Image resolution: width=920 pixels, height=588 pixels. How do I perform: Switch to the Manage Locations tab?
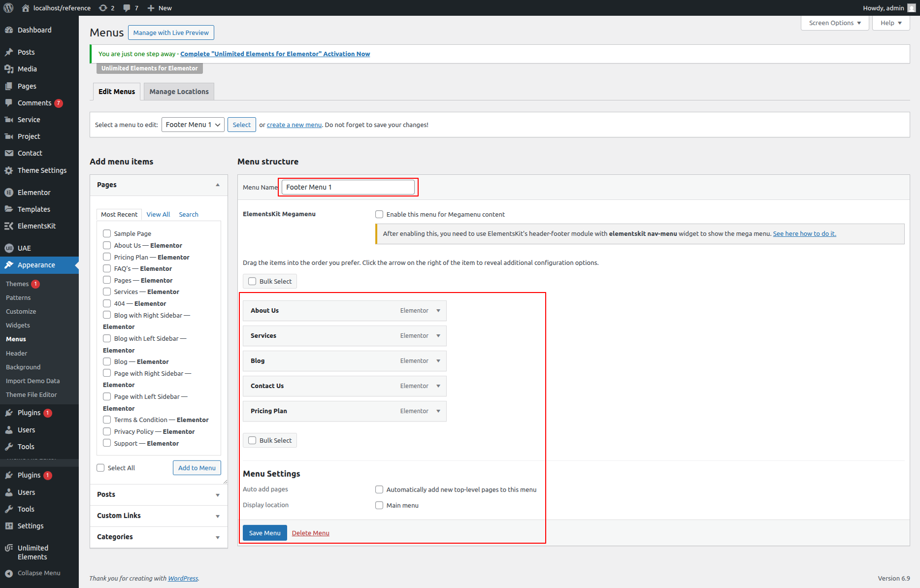coord(179,92)
